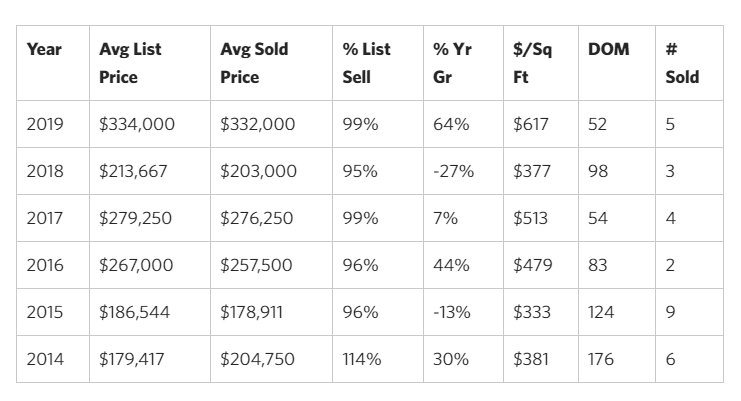Select the 176 DOM cell

601,359
